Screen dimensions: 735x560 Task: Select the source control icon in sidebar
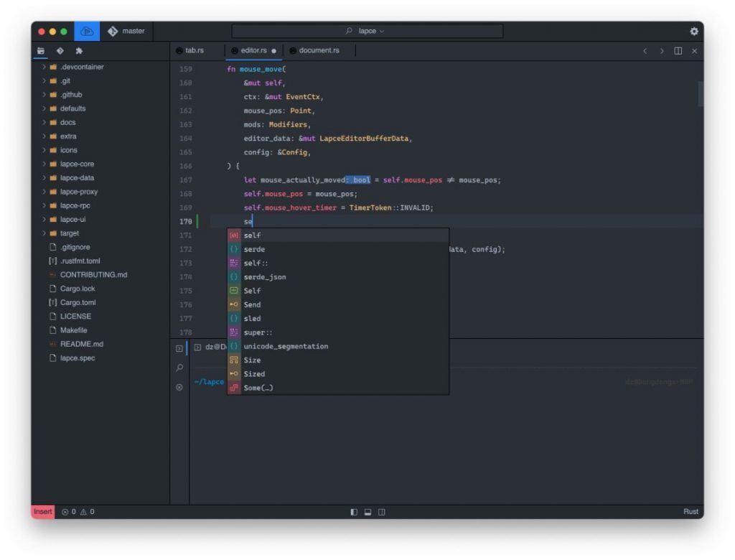[x=60, y=51]
